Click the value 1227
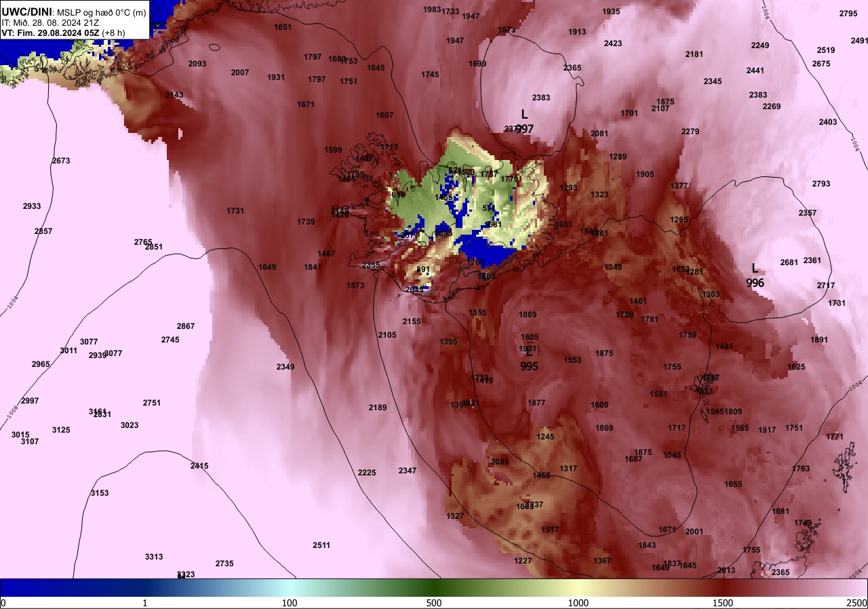868x609 pixels. [x=523, y=561]
